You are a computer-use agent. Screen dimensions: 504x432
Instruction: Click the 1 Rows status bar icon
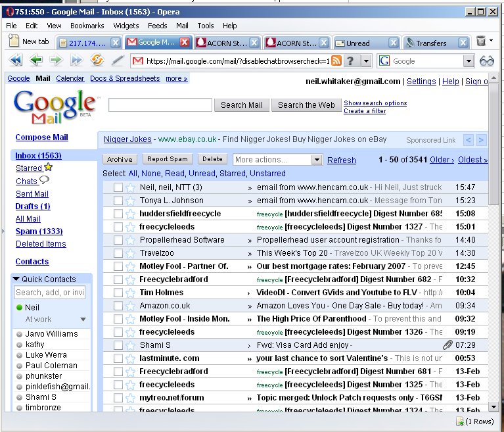[460, 421]
